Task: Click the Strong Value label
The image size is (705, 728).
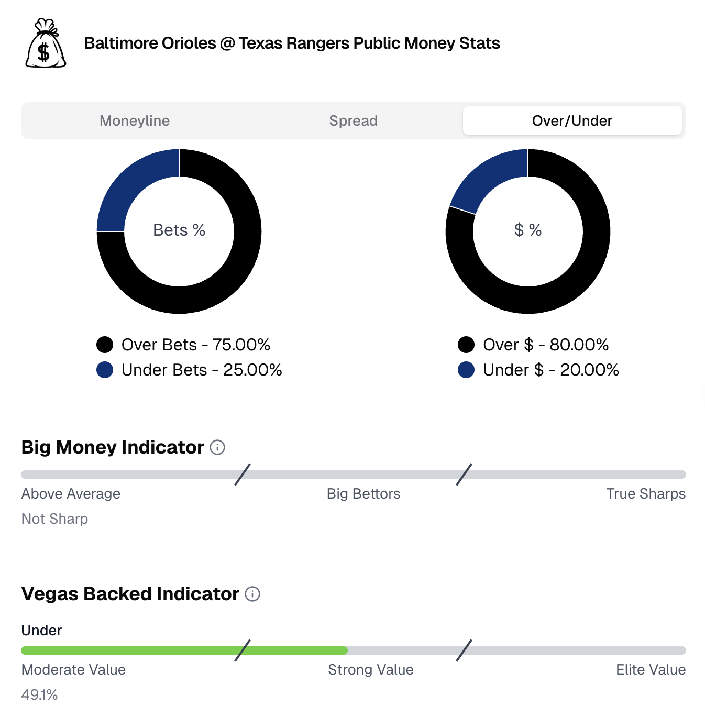Action: [x=371, y=670]
